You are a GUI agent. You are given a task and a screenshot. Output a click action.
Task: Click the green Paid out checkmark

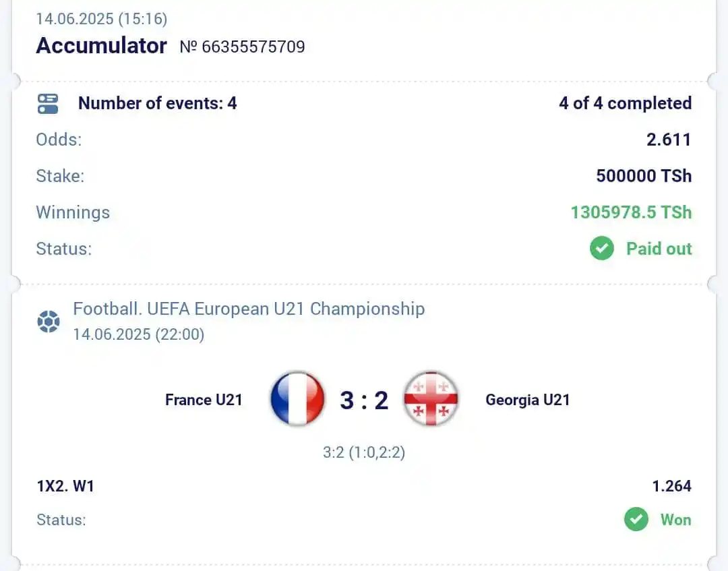(x=602, y=248)
